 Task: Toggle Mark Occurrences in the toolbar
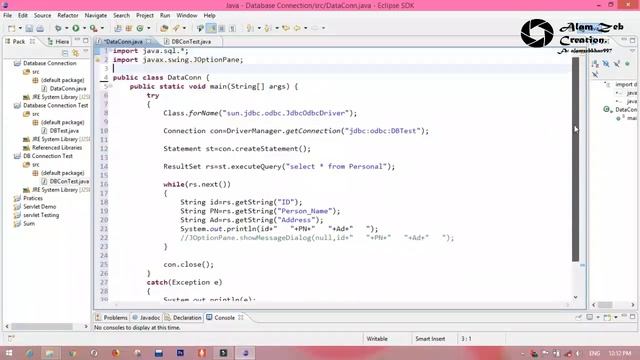coord(211,28)
